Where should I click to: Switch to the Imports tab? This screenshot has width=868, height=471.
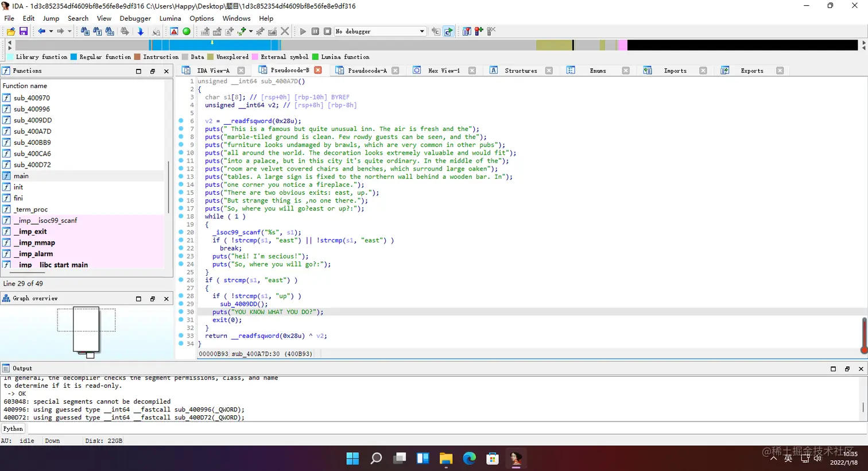click(675, 71)
